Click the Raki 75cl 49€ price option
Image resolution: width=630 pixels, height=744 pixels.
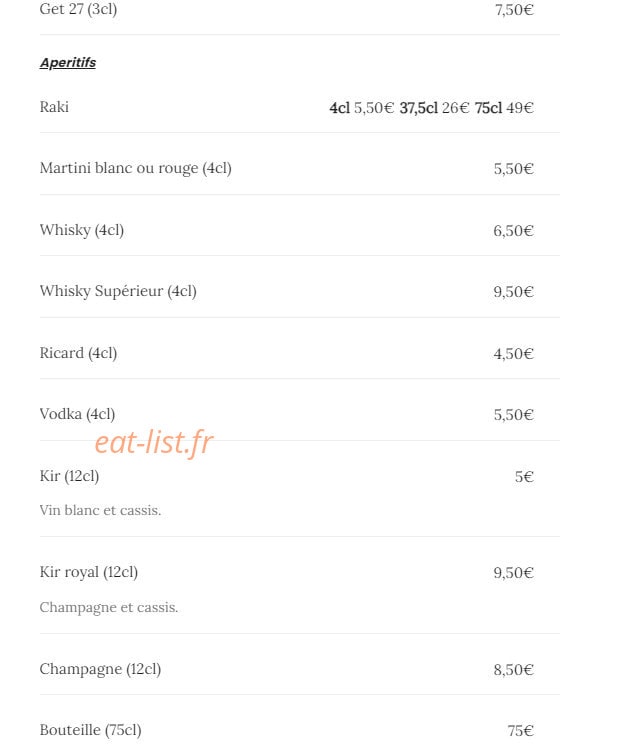(504, 108)
